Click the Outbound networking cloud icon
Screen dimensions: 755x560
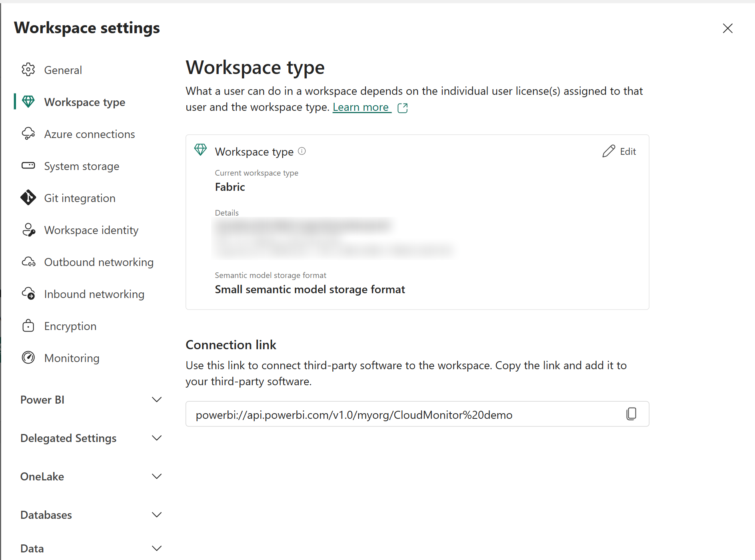[28, 262]
